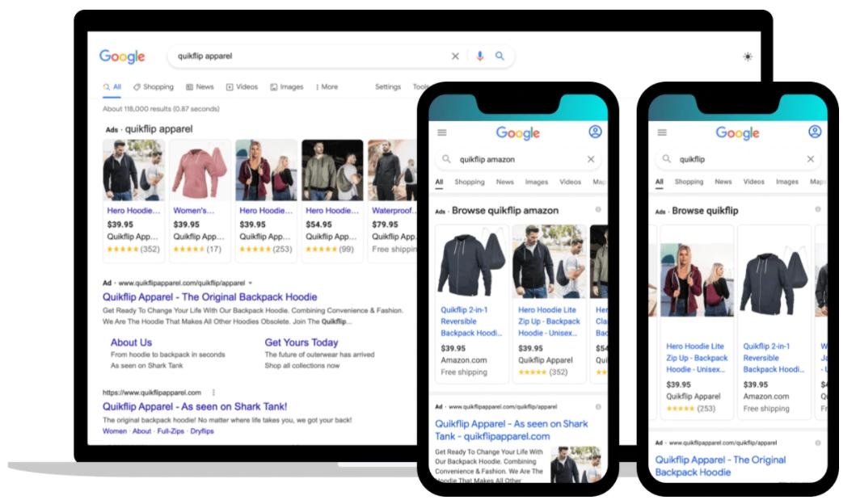Open the account profile icon on the middle phone
The height and width of the screenshot is (504, 856).
595,132
